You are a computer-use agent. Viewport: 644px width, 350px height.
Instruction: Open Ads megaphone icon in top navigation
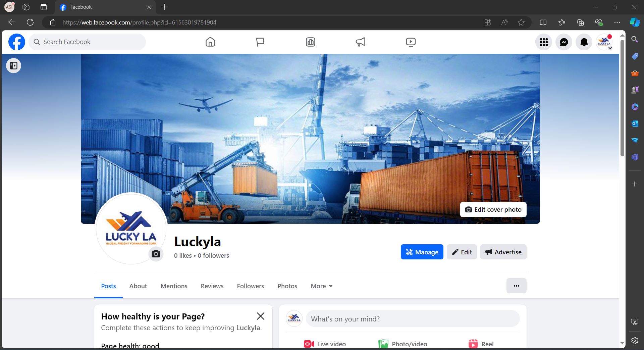(361, 42)
